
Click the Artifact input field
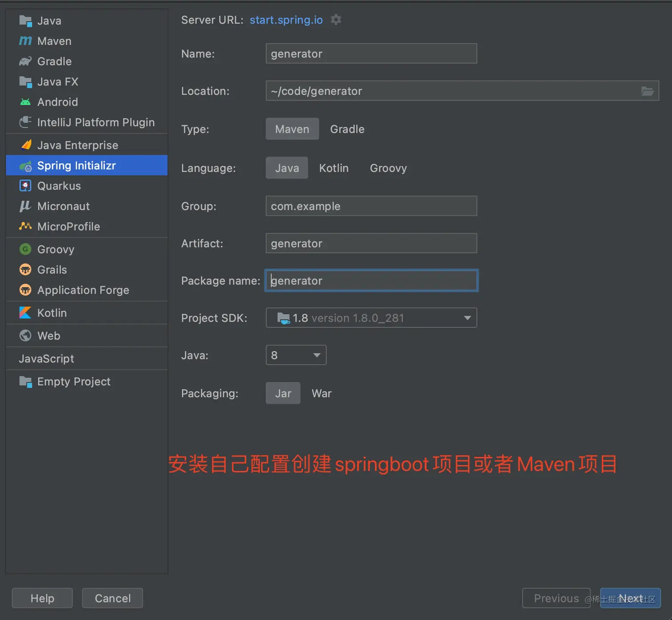point(371,243)
